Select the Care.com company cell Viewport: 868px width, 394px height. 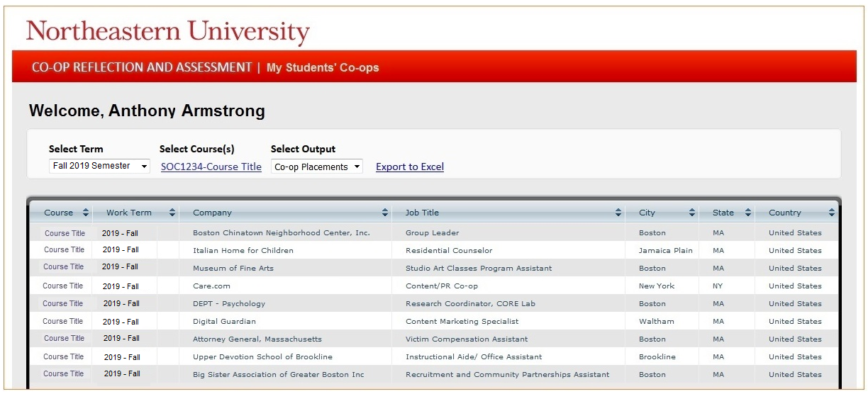click(211, 286)
